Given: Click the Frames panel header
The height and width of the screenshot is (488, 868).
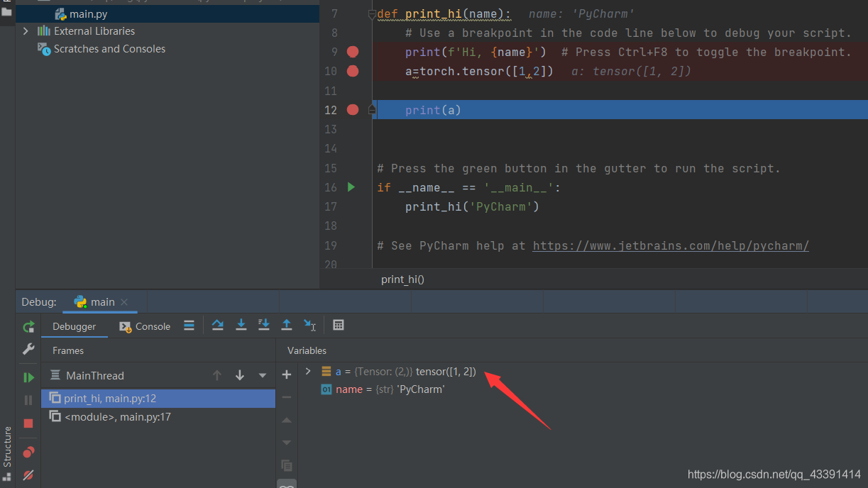Looking at the screenshot, I should [68, 350].
